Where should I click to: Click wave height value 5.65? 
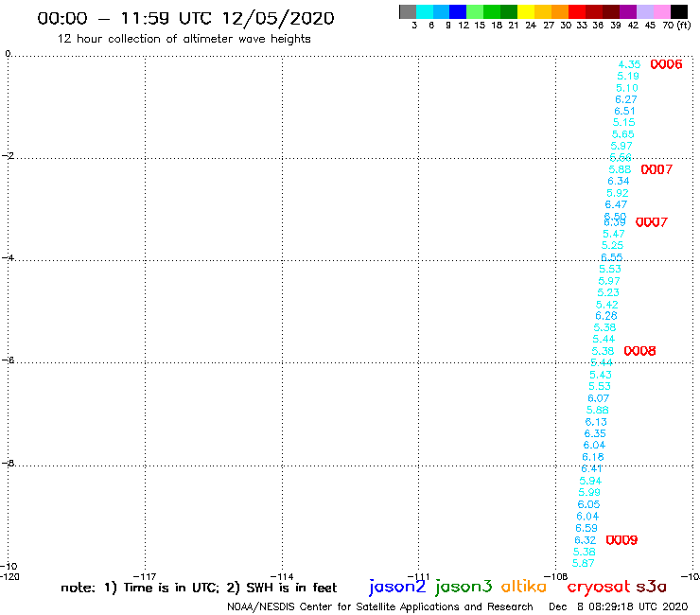[x=623, y=134]
